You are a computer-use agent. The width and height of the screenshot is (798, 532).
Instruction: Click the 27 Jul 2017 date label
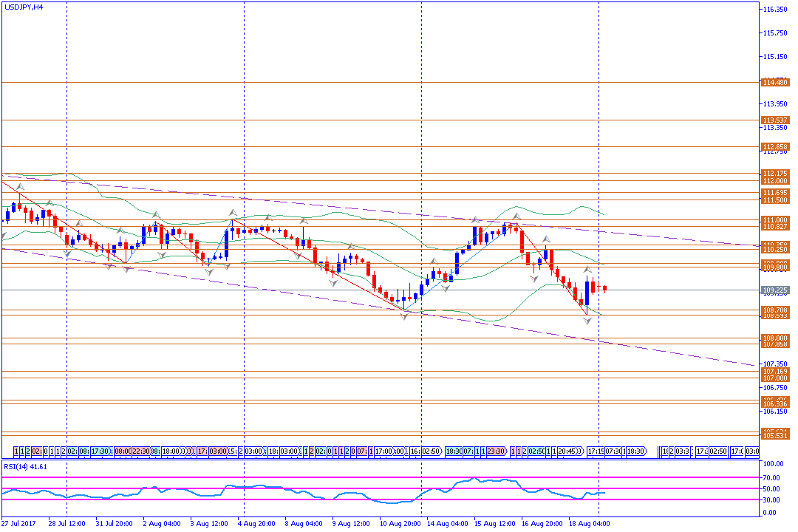(x=18, y=523)
